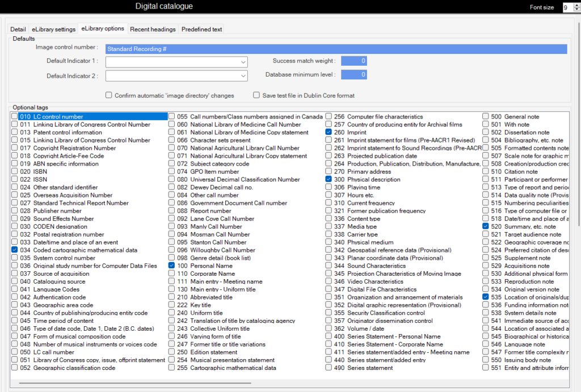Image resolution: width=581 pixels, height=392 pixels.
Task: Open the Default Indicator 2 dropdown
Action: (244, 75)
